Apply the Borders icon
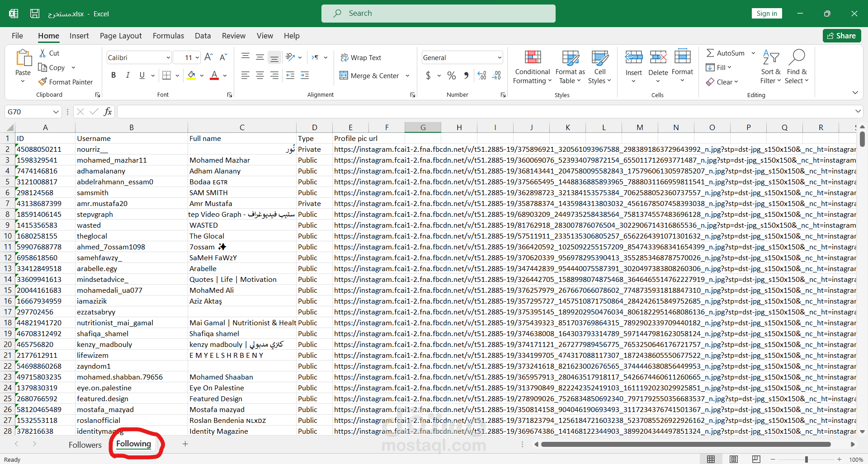The width and height of the screenshot is (868, 464). (166, 75)
